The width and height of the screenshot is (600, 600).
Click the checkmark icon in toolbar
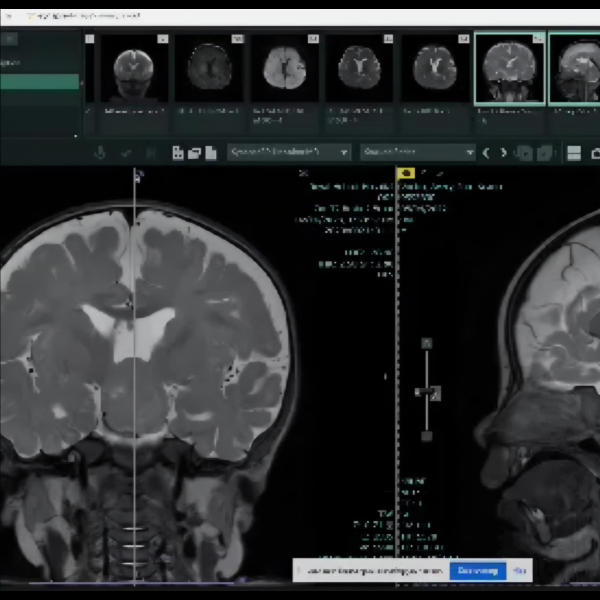coord(126,153)
